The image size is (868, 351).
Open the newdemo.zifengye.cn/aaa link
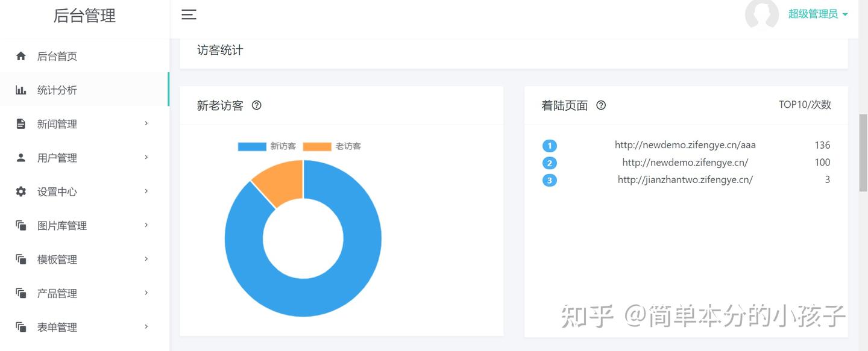(x=685, y=144)
